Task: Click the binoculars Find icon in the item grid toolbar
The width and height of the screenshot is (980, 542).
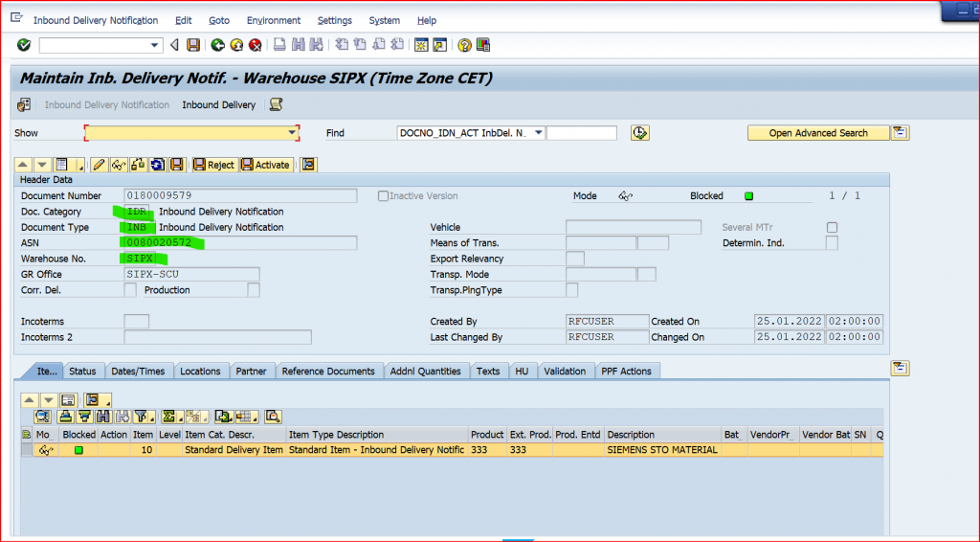Action: pyautogui.click(x=103, y=417)
